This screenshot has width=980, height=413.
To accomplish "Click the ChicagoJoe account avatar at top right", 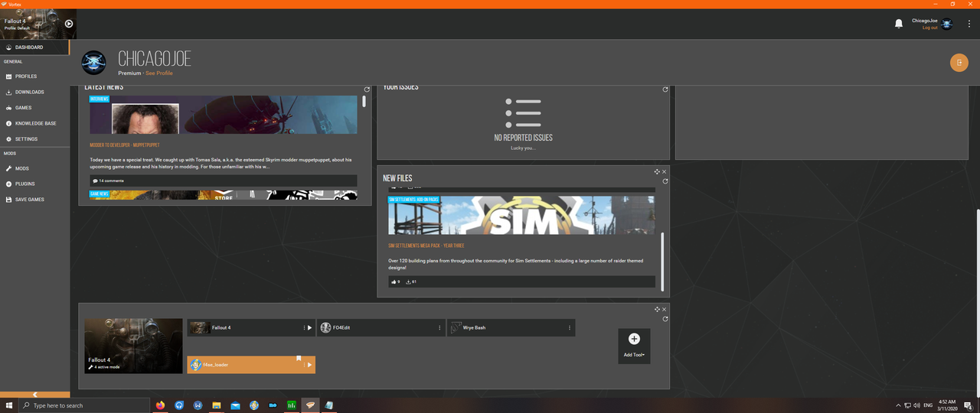I will (947, 24).
